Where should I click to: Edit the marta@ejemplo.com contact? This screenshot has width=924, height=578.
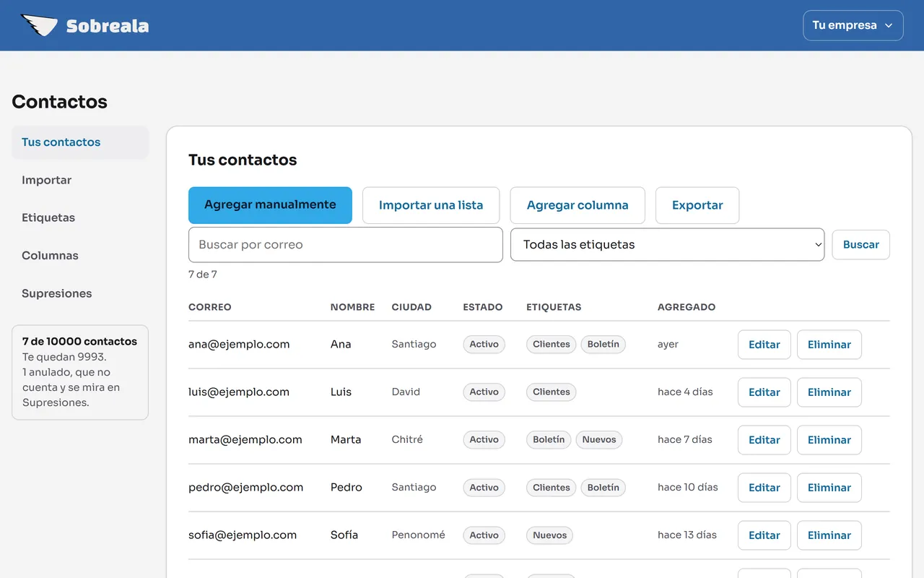click(x=764, y=440)
